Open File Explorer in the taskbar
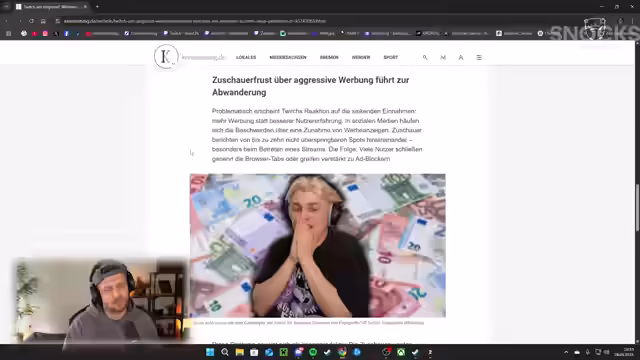Screen dimensions: 640x360 tap(240, 352)
